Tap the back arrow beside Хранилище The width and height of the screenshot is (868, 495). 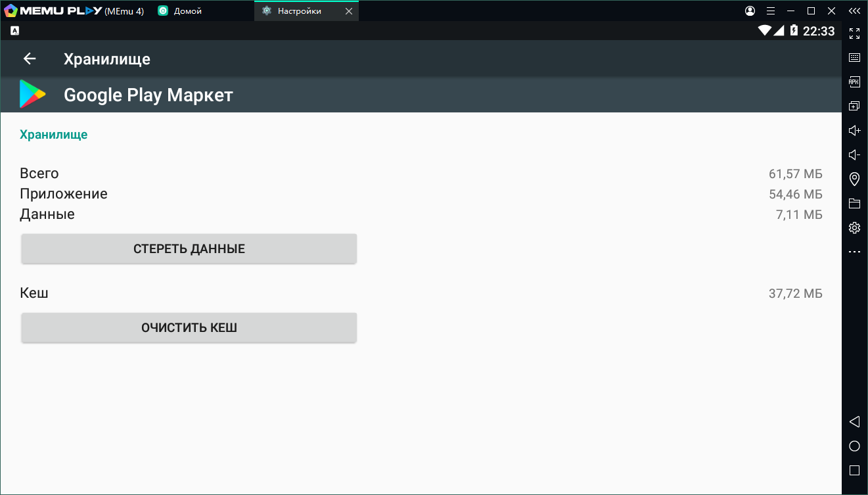pyautogui.click(x=30, y=59)
